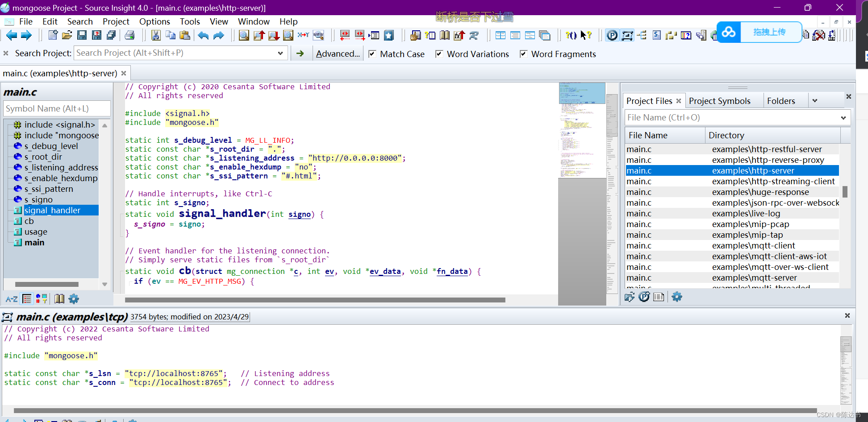This screenshot has height=422, width=868.
Task: Select the cb symbol in the list
Action: pos(29,221)
